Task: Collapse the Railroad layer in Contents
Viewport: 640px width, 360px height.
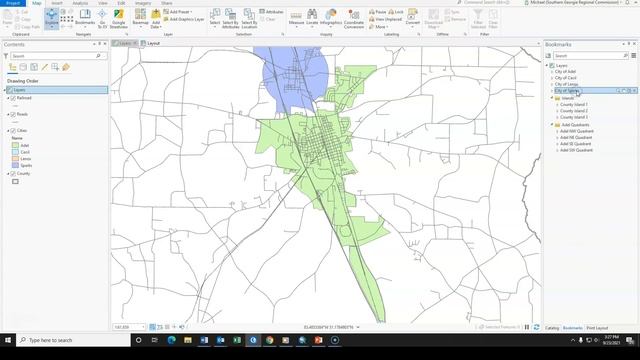Action: [8, 98]
